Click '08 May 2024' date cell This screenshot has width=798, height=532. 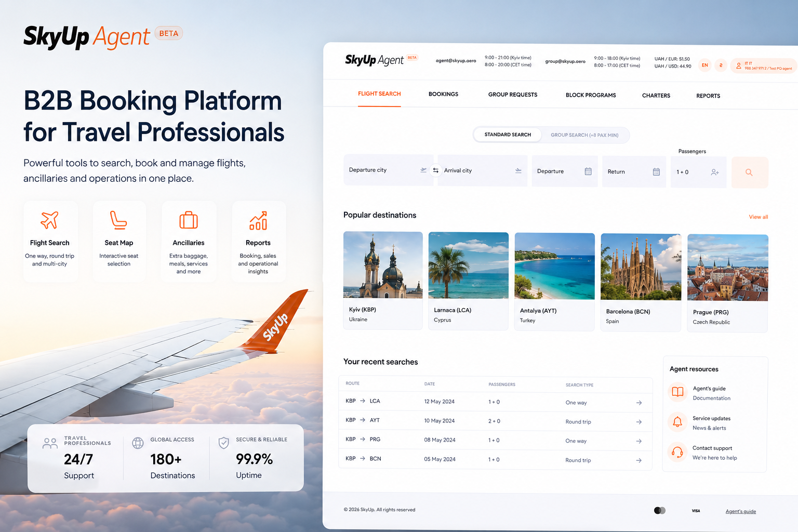[x=440, y=440]
